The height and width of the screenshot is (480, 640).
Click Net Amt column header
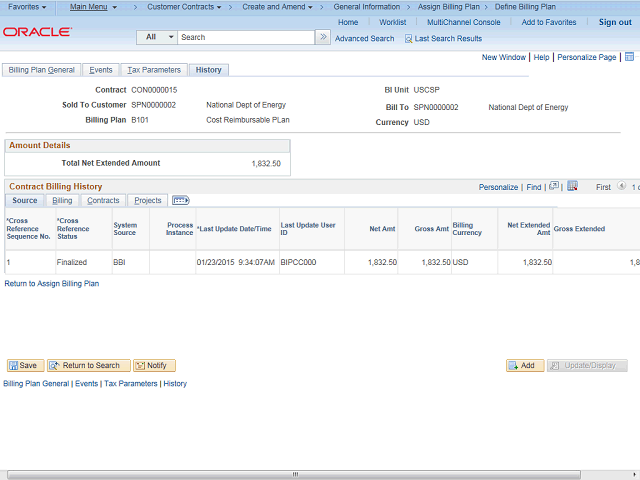[x=382, y=229]
